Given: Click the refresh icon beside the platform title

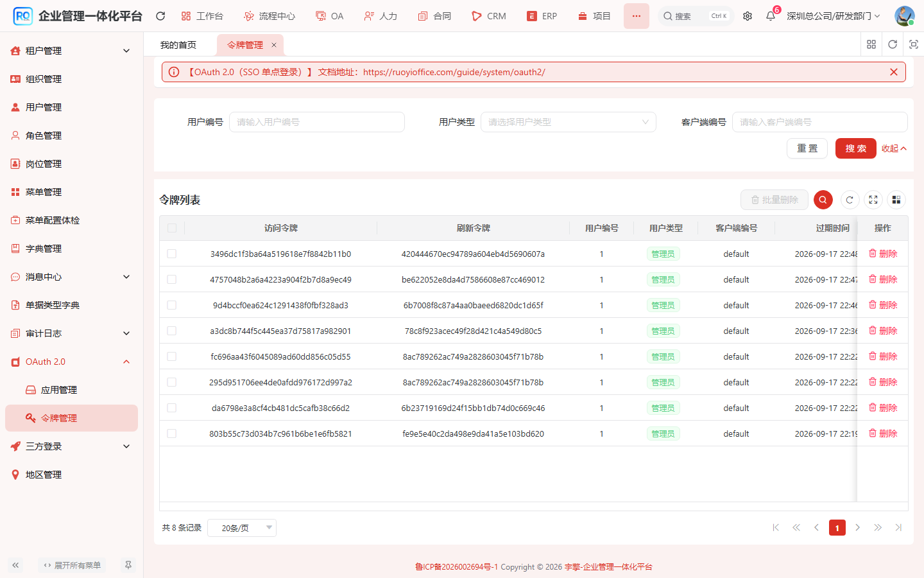Looking at the screenshot, I should [x=160, y=16].
